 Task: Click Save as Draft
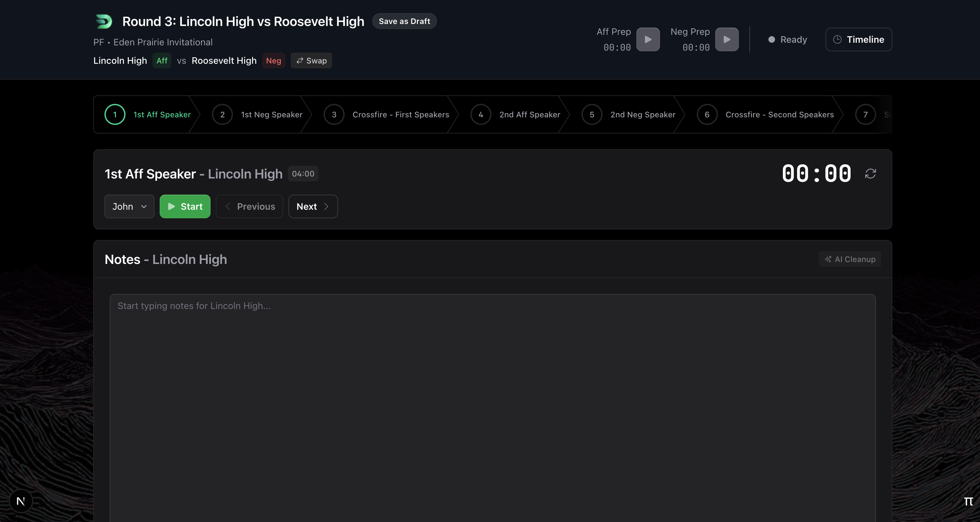tap(404, 21)
